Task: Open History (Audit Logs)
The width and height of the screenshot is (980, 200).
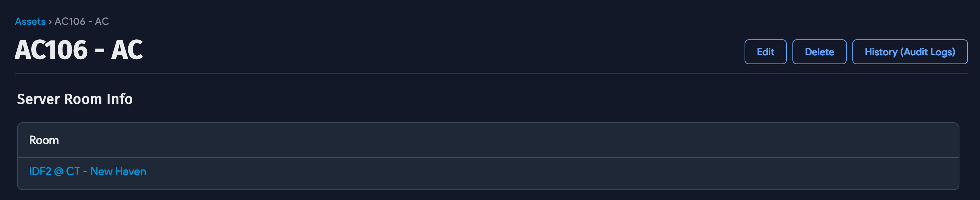Action: pyautogui.click(x=909, y=52)
